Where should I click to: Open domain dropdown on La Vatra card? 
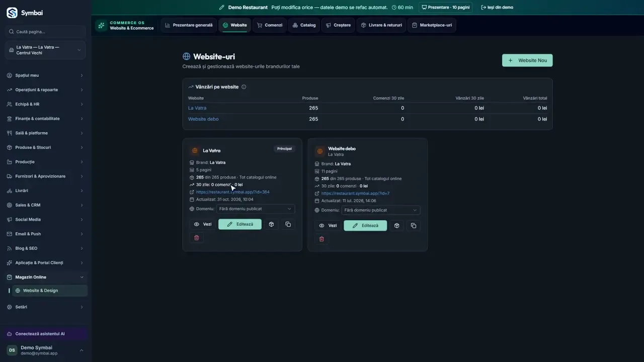pos(256,209)
